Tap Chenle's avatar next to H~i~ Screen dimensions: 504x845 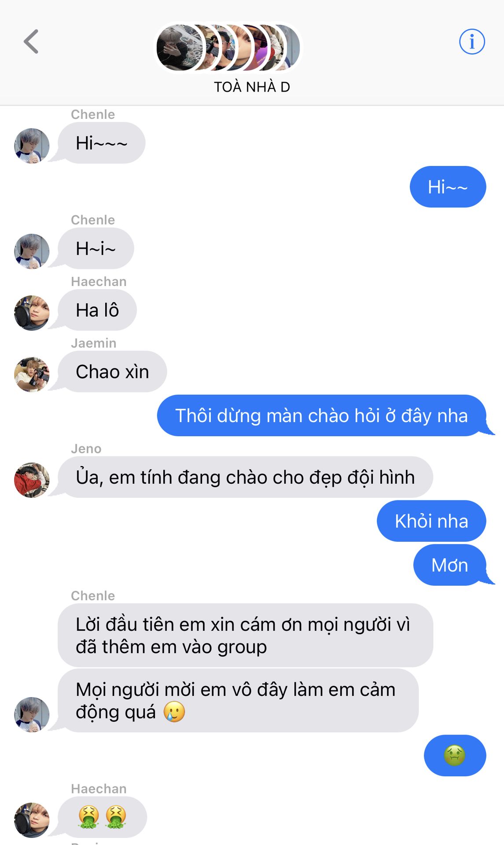pos(32,251)
